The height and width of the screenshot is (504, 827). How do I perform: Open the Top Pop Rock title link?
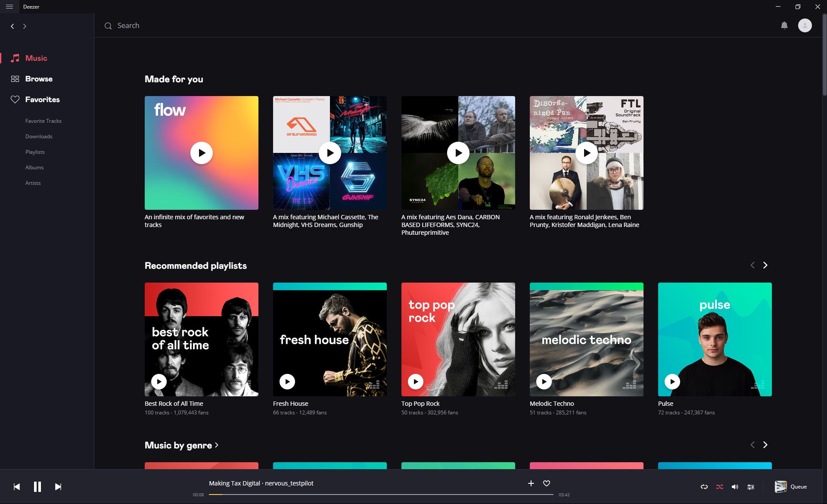pyautogui.click(x=420, y=404)
